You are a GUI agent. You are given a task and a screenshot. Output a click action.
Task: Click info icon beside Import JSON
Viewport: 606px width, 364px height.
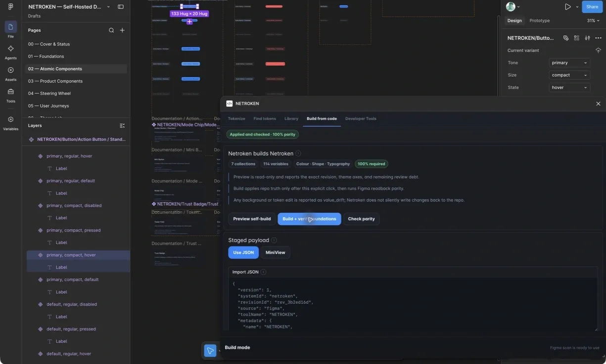(263, 272)
